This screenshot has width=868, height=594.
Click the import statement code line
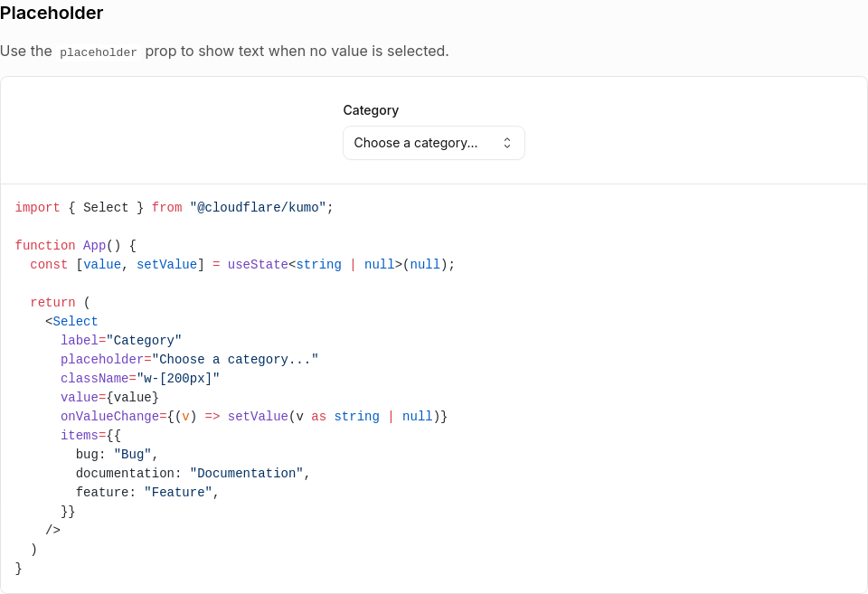point(174,208)
